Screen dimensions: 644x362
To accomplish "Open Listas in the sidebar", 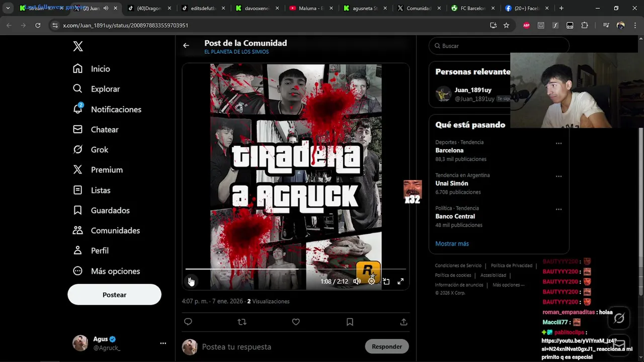I will (x=92, y=190).
